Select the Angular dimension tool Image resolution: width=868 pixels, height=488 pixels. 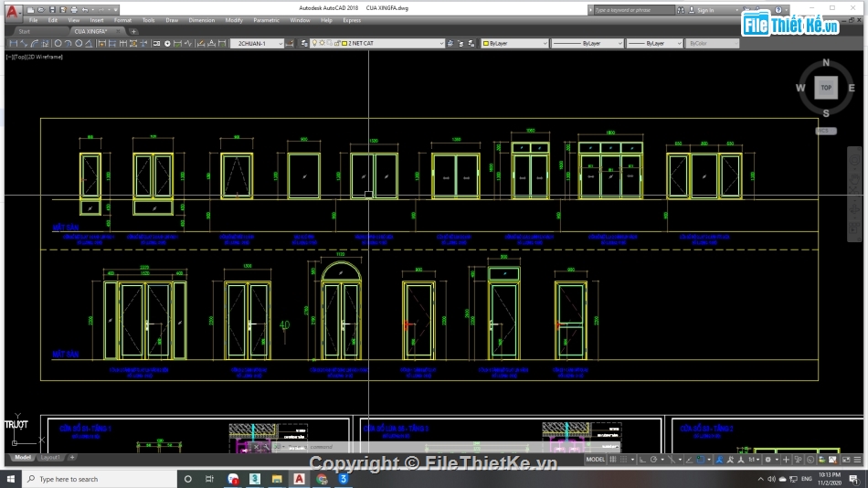point(89,43)
